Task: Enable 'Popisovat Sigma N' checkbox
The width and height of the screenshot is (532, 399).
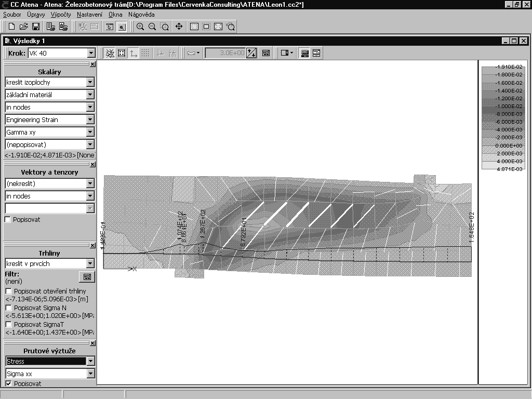Action: pos(9,308)
